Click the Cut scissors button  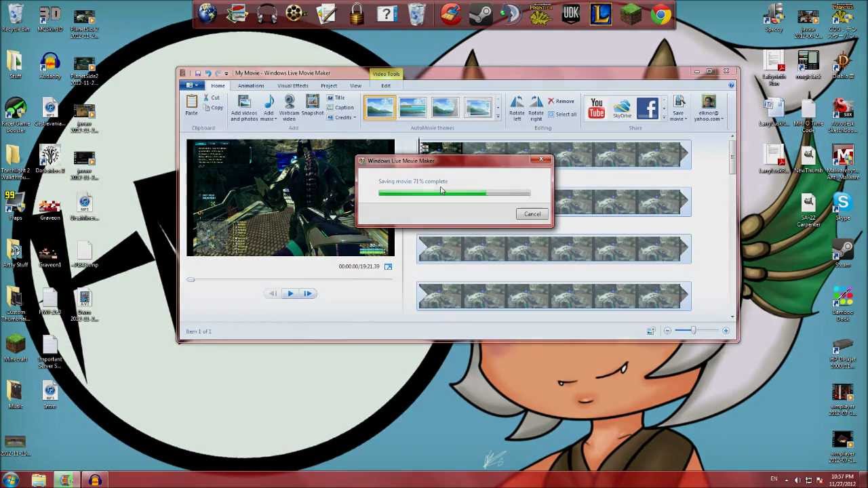coord(212,98)
